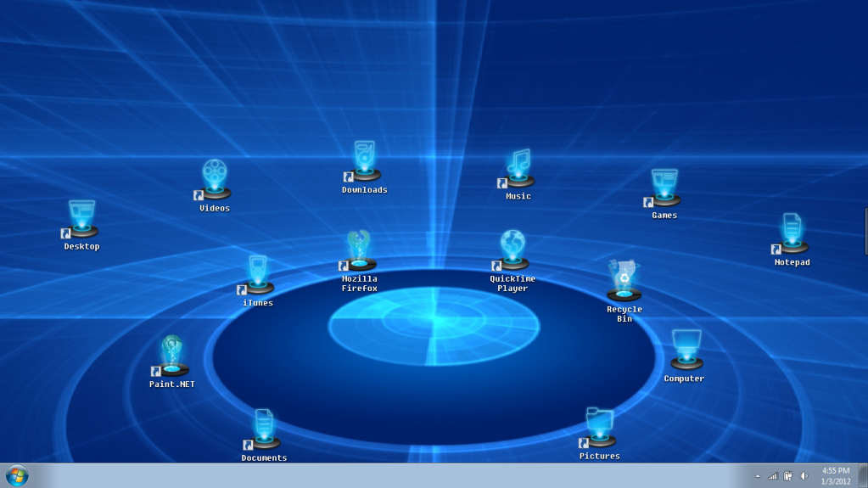The image size is (868, 488).
Task: Click the Mozilla Firefox icon
Action: [359, 252]
